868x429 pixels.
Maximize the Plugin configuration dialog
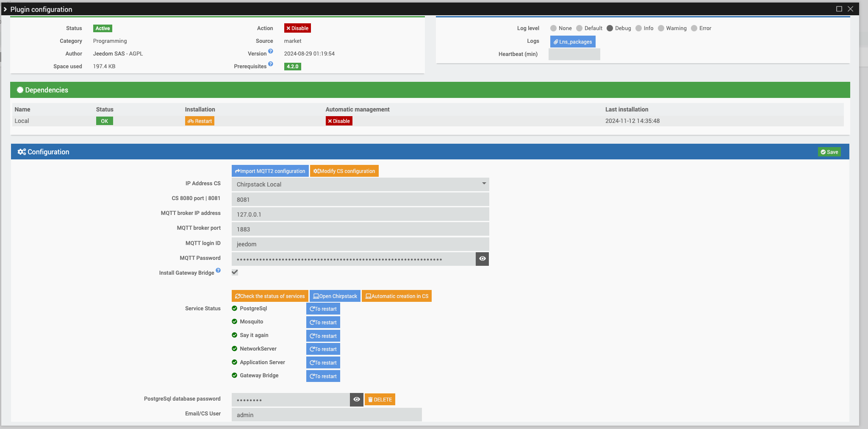coord(839,9)
